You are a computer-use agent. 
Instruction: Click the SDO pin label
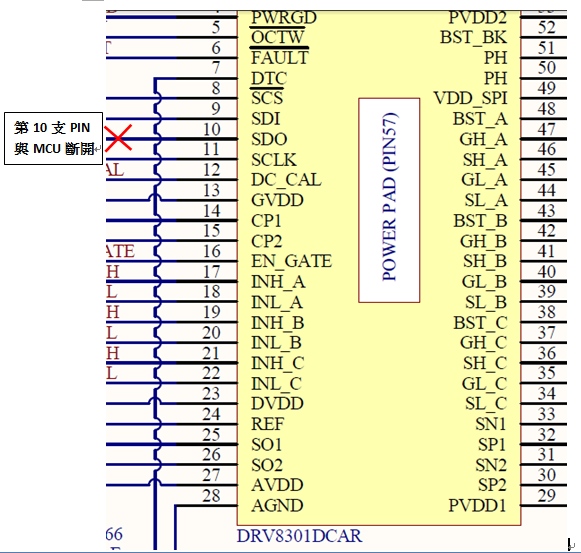(269, 139)
